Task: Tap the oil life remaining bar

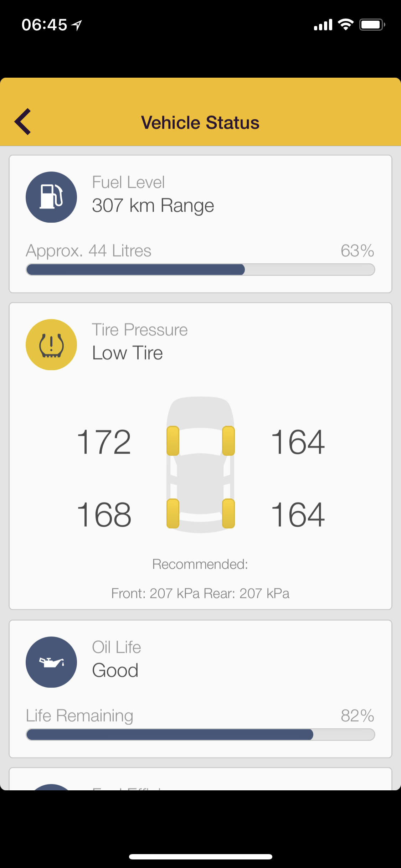Action: pos(200,734)
